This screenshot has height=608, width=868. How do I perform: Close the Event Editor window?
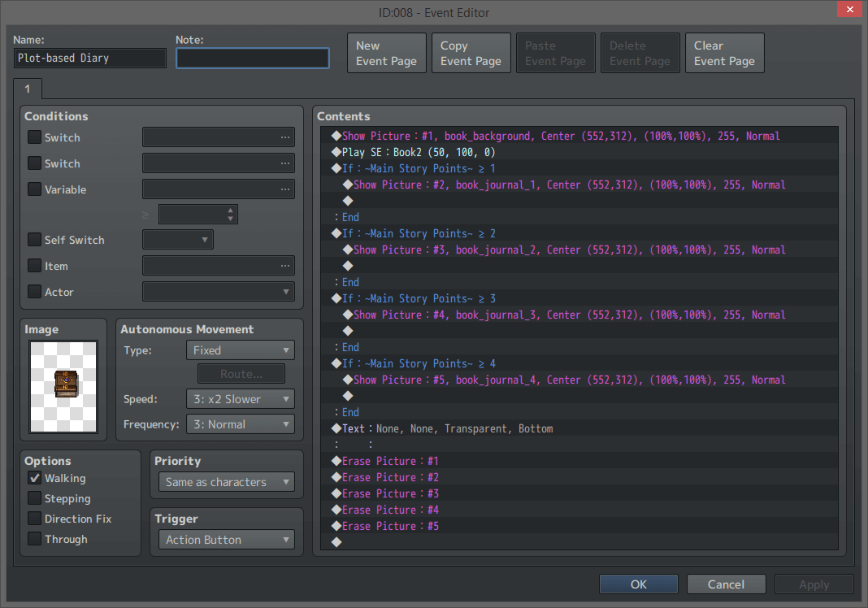point(849,11)
